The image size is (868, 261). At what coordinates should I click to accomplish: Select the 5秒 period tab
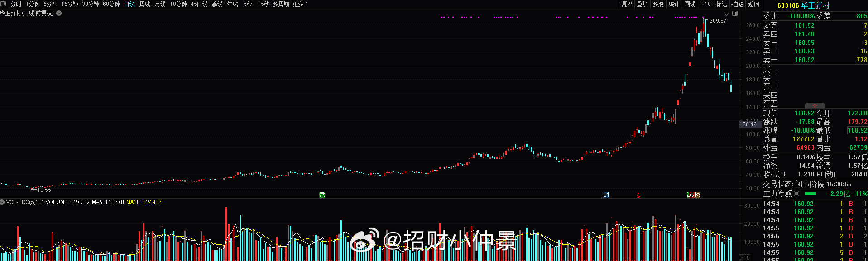pyautogui.click(x=248, y=4)
